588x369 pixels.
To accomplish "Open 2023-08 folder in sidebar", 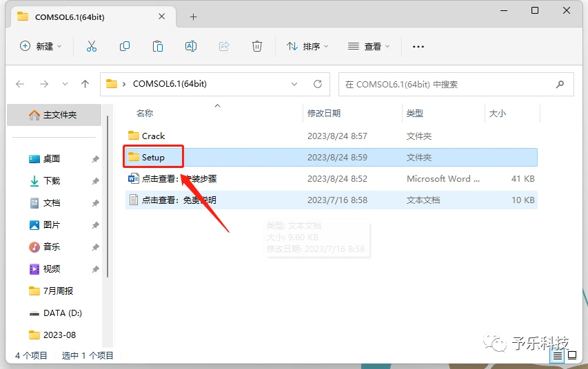I will (x=52, y=335).
